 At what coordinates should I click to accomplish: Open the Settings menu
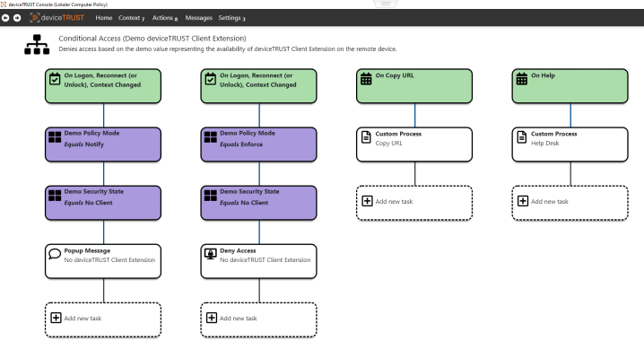(x=231, y=18)
